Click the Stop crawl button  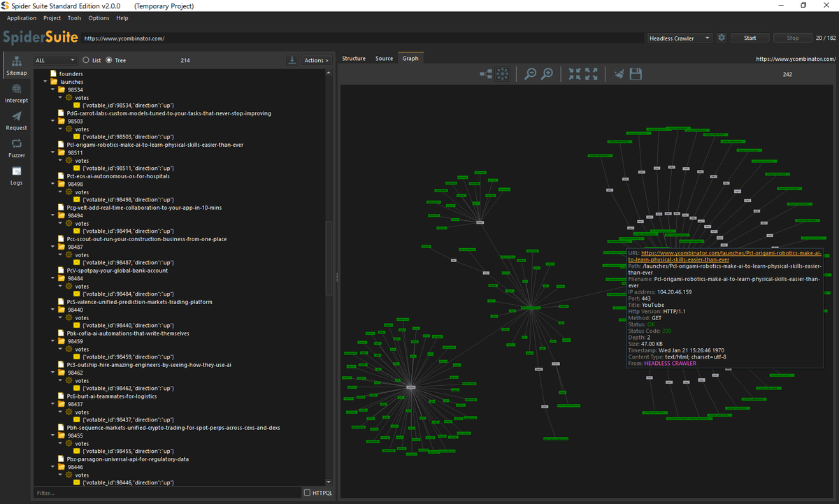(x=793, y=38)
